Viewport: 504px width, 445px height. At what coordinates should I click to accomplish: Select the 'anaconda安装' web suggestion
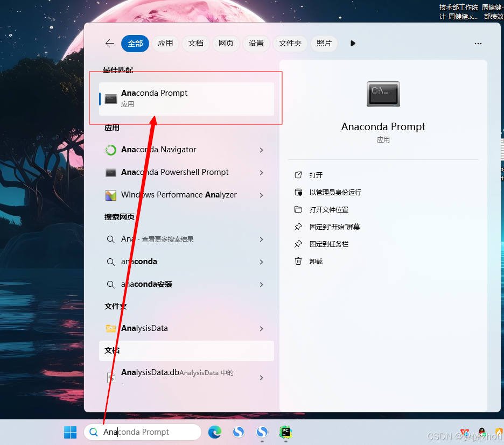186,284
